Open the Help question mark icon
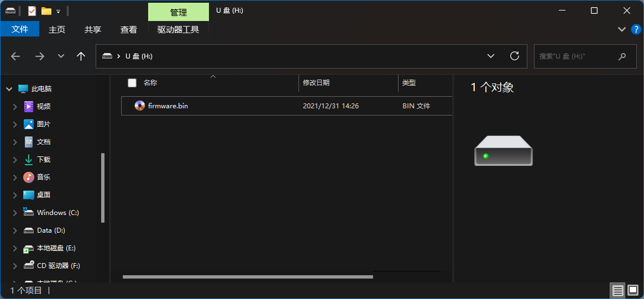This screenshot has height=299, width=644. pos(636,29)
